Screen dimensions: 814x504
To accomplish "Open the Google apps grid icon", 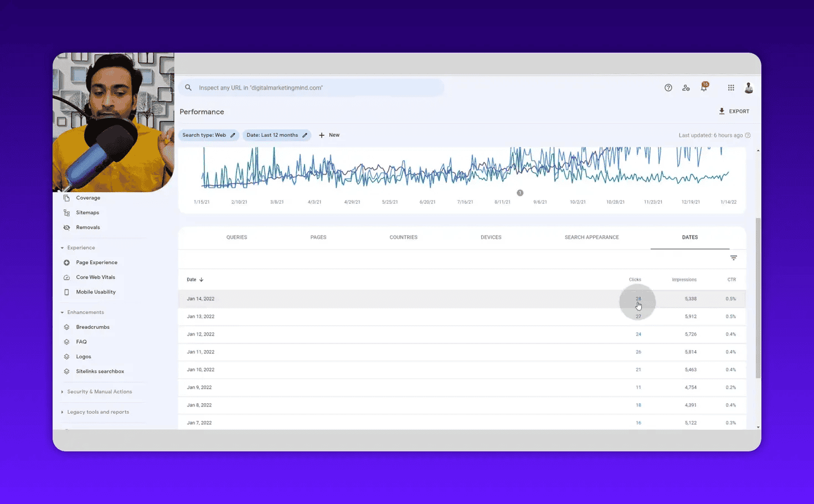I will coord(731,88).
